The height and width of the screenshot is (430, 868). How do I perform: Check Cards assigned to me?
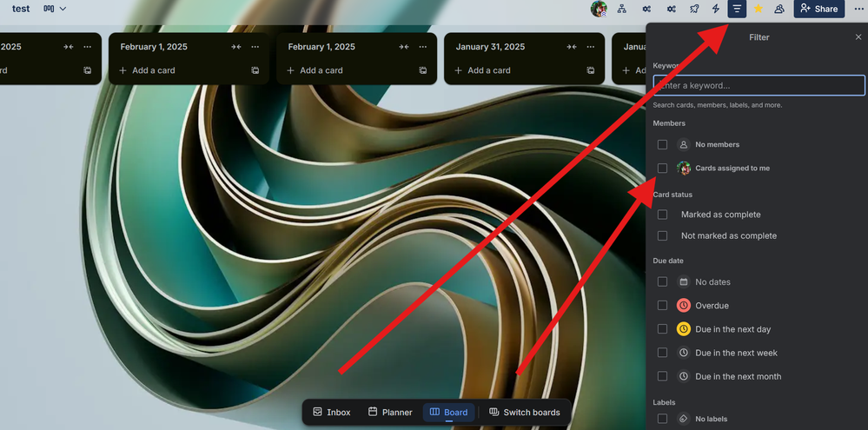point(662,169)
